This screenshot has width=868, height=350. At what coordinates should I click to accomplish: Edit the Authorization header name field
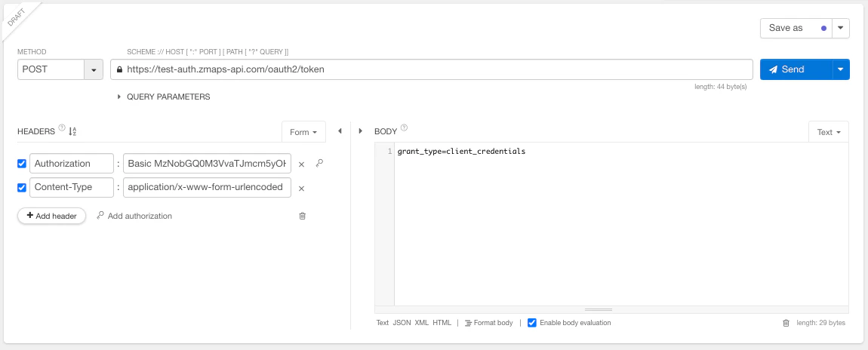click(72, 164)
